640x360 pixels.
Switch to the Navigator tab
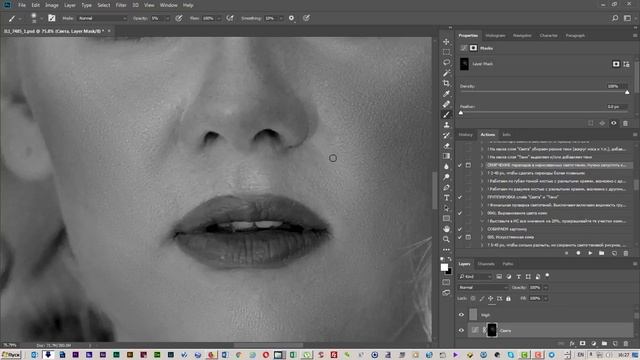pyautogui.click(x=522, y=36)
